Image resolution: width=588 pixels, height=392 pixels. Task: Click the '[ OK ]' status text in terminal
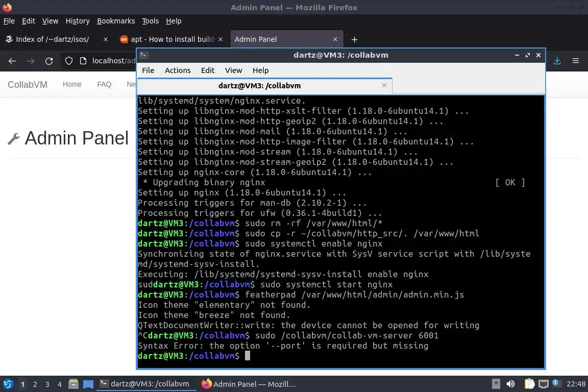click(x=510, y=183)
